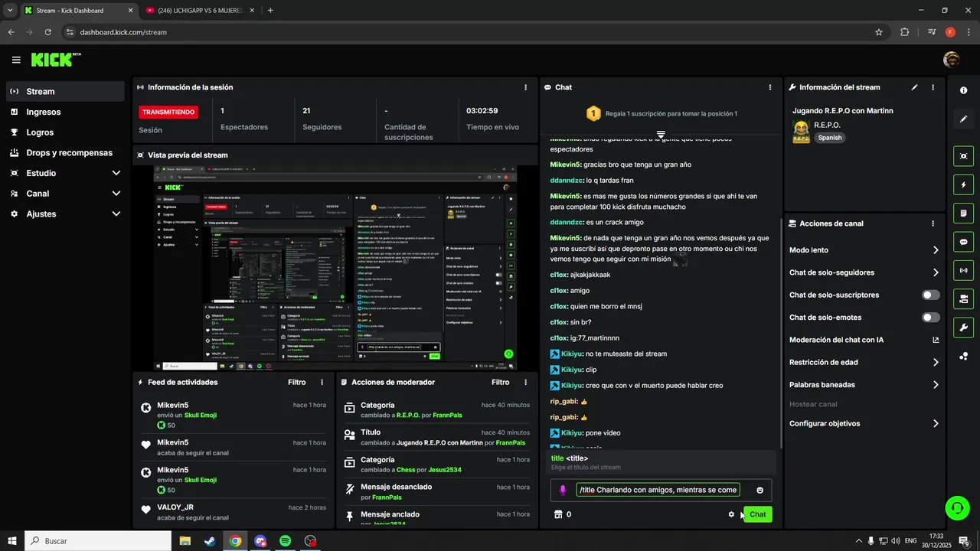Click the browser address bar
This screenshot has height=551, width=980.
pos(475,32)
